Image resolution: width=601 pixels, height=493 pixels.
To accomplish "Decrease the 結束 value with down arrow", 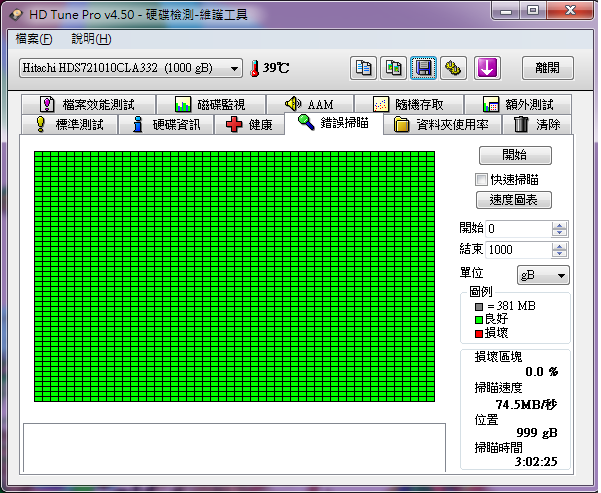I will (559, 254).
